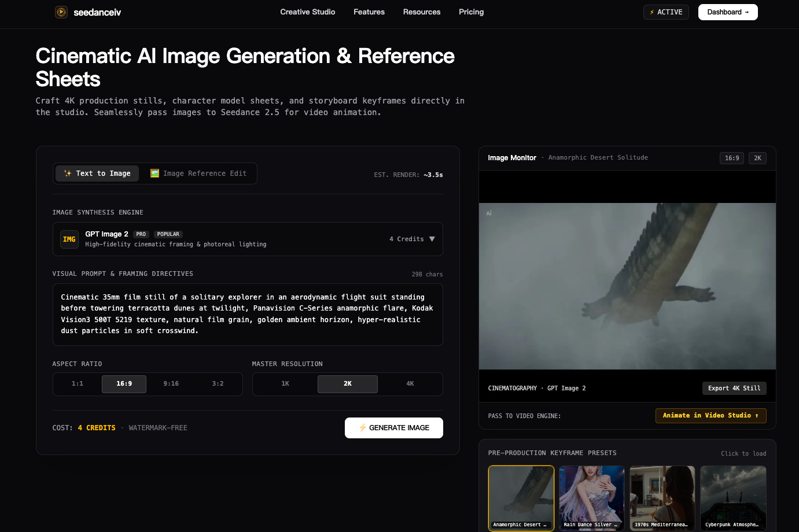Click the 4 Credits label in engine selector
799x532 pixels.
click(x=407, y=239)
